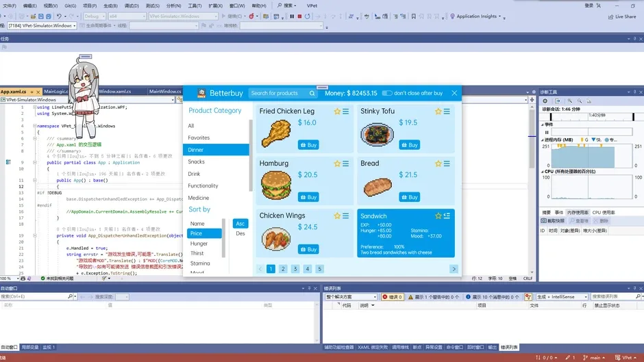Screen dimensions: 644x362
Task: Click the Betterbuy shop logo icon
Action: pyautogui.click(x=201, y=93)
